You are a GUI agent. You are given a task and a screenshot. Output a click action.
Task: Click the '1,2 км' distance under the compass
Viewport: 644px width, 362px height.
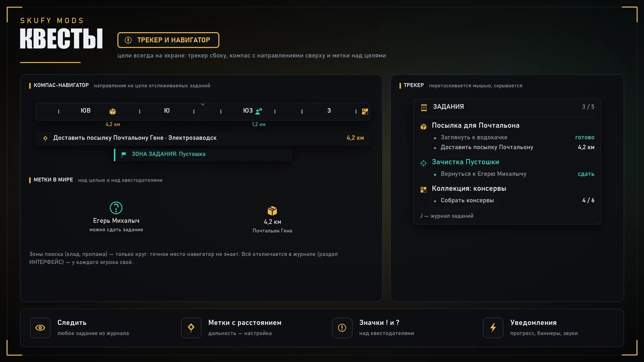[x=259, y=124]
